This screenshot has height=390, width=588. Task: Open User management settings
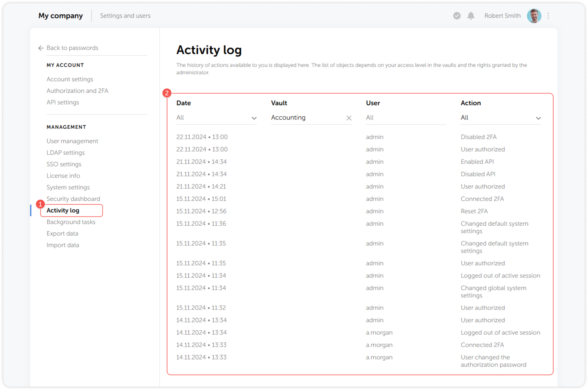point(72,141)
